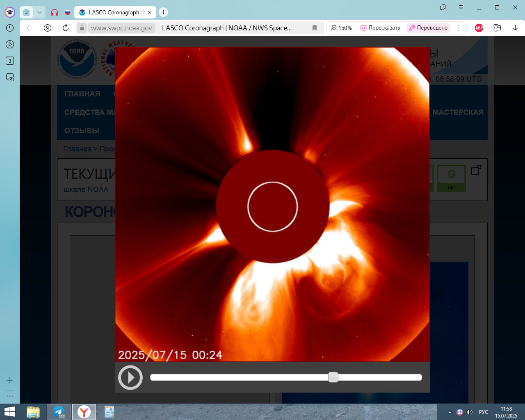Click the МАСТЕРСКАЯ navigation menu item
This screenshot has height=420, width=525.
458,112
